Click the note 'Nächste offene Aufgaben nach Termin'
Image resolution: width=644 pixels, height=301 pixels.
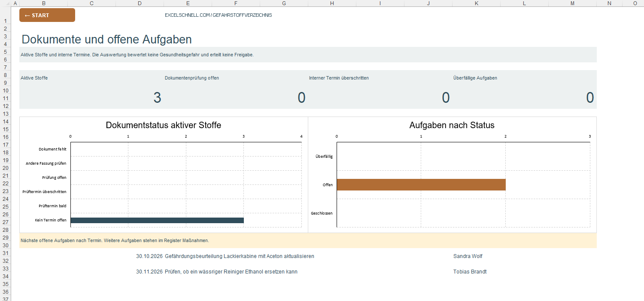[115, 240]
